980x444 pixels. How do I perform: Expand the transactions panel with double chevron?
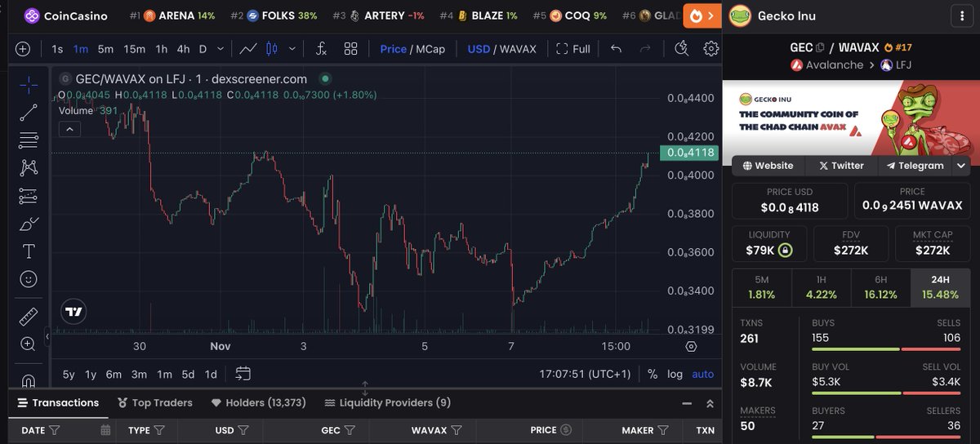pos(710,403)
